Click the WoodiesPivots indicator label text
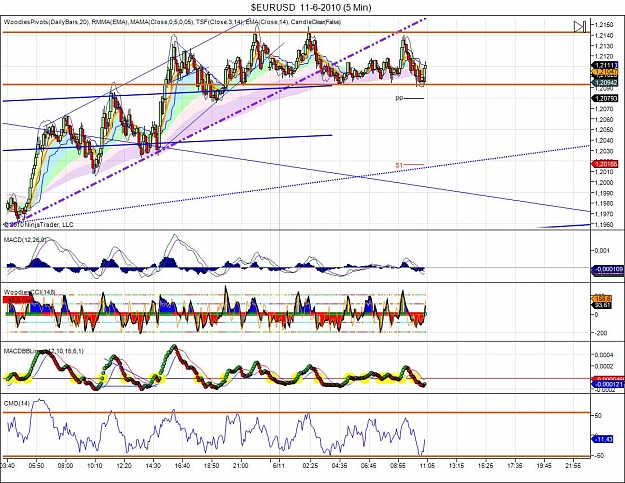625x483 pixels. [173, 22]
